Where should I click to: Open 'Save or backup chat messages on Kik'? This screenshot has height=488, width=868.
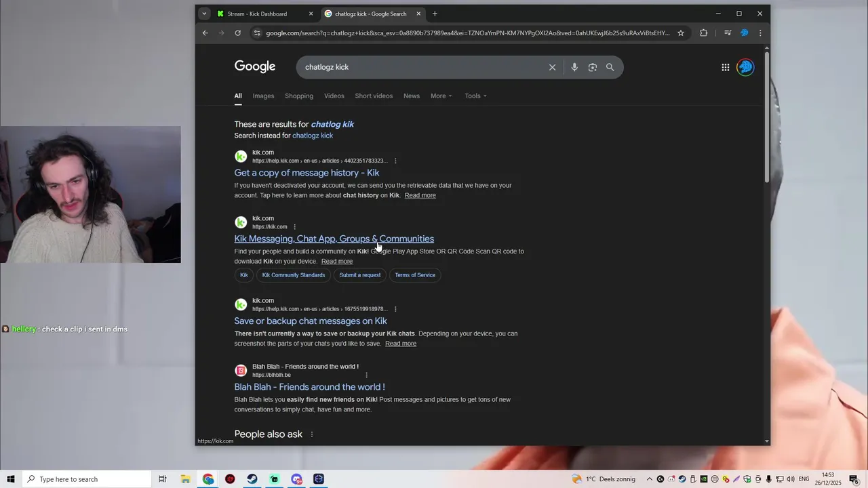click(311, 321)
